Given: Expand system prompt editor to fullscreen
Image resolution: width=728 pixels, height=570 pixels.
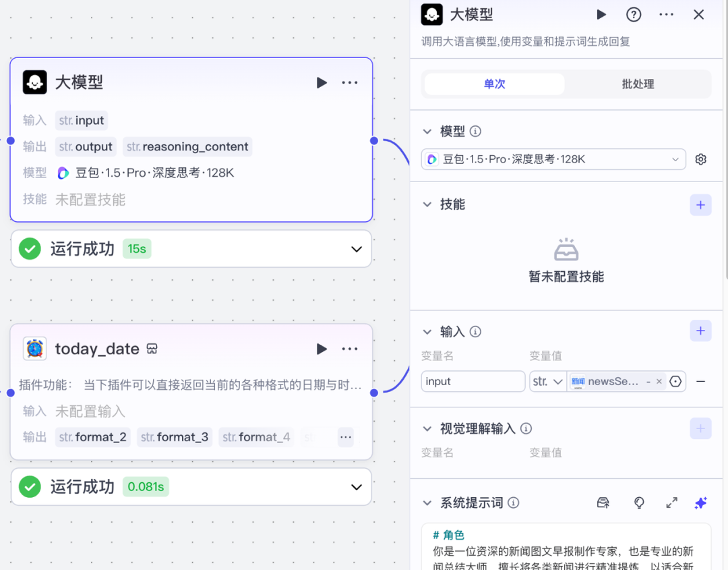Looking at the screenshot, I should [671, 503].
